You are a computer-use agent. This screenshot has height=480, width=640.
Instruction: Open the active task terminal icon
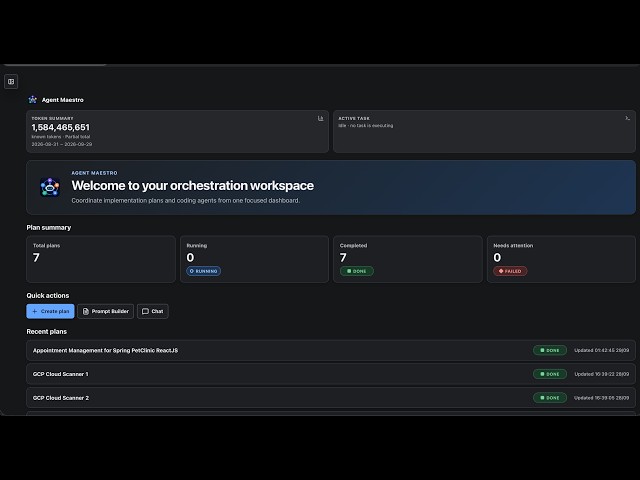627,118
